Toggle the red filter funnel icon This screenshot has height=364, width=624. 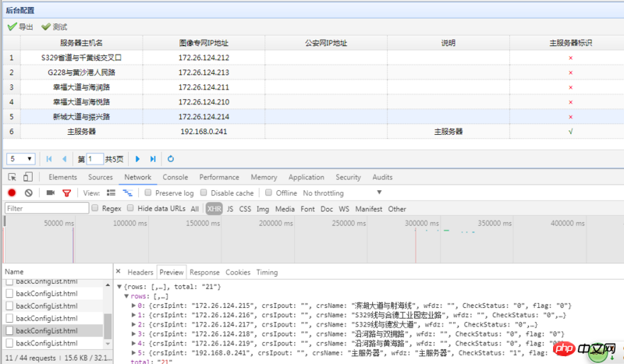[x=66, y=193]
